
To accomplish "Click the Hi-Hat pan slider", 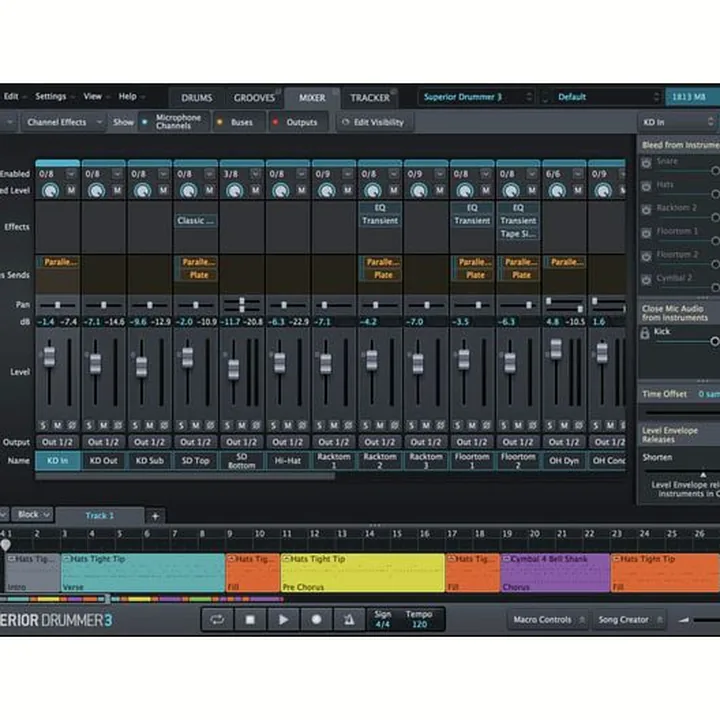I will coord(287,305).
